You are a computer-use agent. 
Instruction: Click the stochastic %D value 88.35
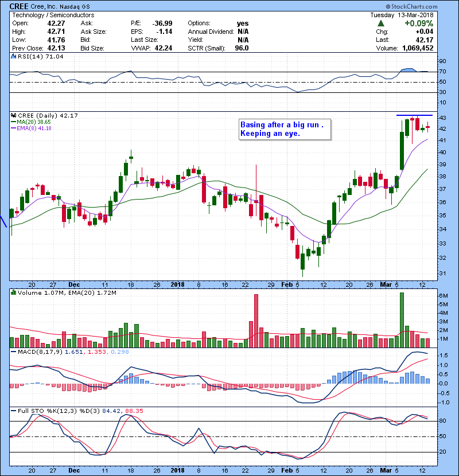click(134, 411)
